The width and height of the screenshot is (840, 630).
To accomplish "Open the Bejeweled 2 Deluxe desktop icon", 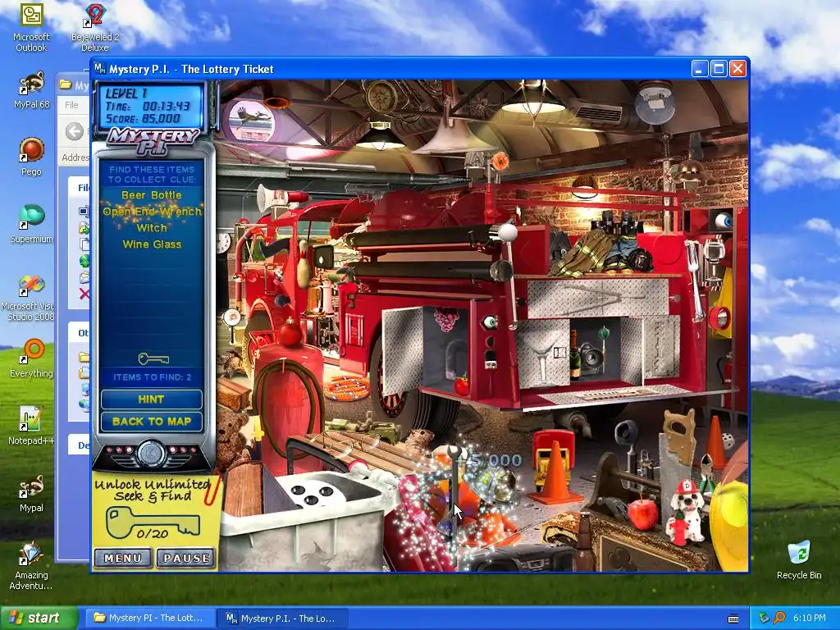I will tap(95, 27).
